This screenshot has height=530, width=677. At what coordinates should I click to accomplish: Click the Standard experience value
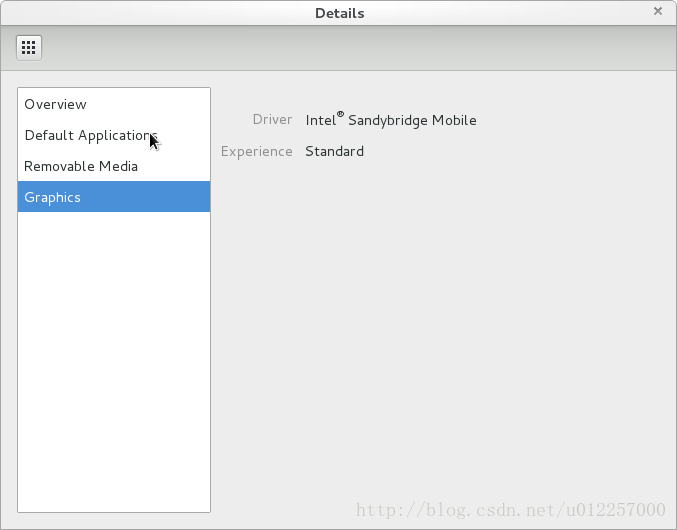click(x=335, y=151)
